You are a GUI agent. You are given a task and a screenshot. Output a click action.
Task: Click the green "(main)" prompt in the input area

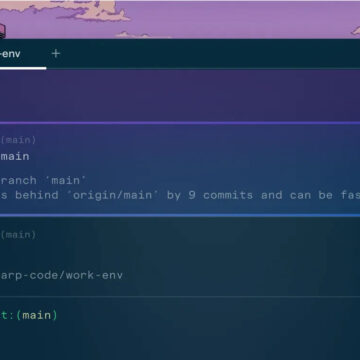[x=37, y=315]
